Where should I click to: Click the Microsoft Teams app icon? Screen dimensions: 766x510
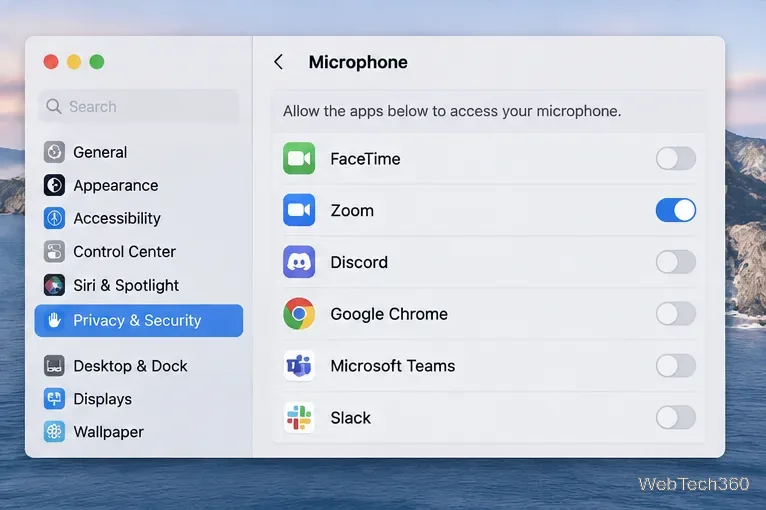[299, 365]
